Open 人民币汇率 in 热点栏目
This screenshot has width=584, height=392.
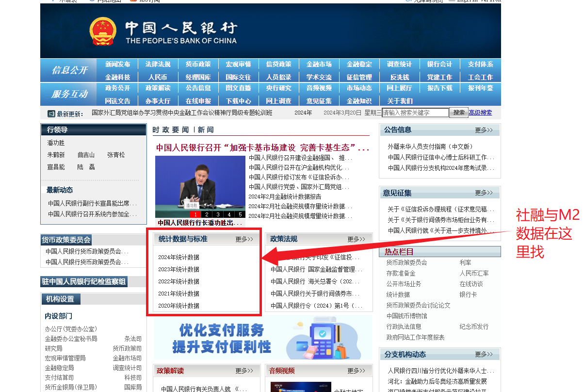(474, 273)
